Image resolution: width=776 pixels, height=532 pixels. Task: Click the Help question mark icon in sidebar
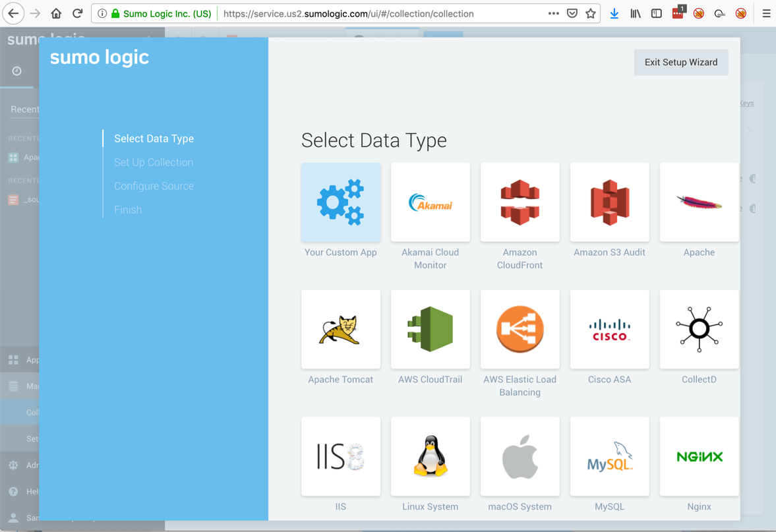(x=13, y=491)
